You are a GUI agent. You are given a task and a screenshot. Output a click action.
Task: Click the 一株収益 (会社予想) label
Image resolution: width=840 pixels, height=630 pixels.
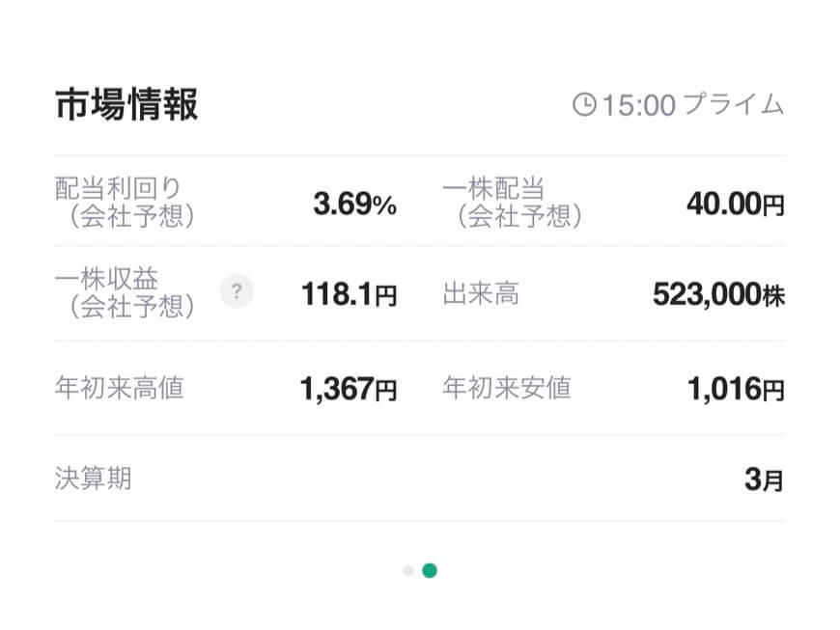[x=125, y=292]
